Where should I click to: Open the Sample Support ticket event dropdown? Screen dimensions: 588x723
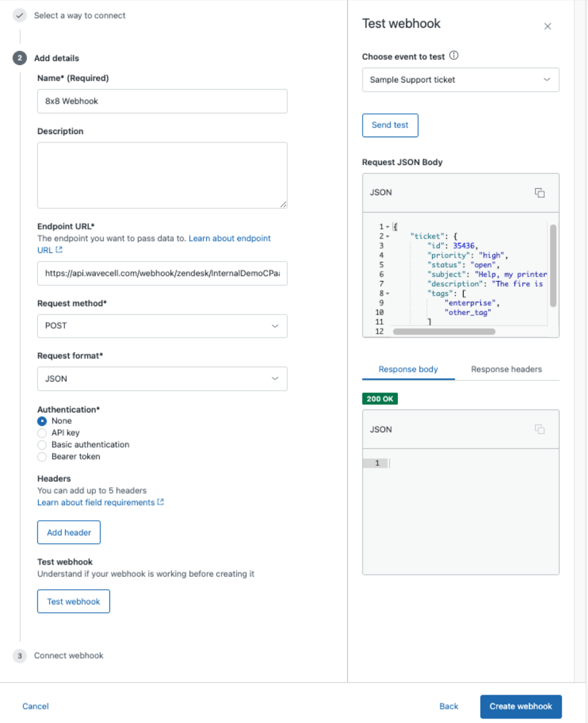coord(460,80)
